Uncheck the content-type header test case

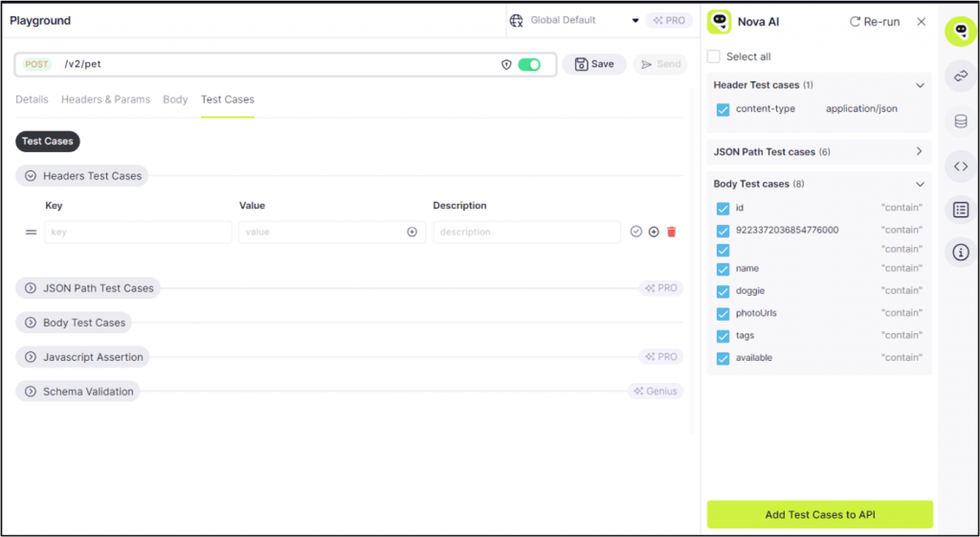pos(724,110)
